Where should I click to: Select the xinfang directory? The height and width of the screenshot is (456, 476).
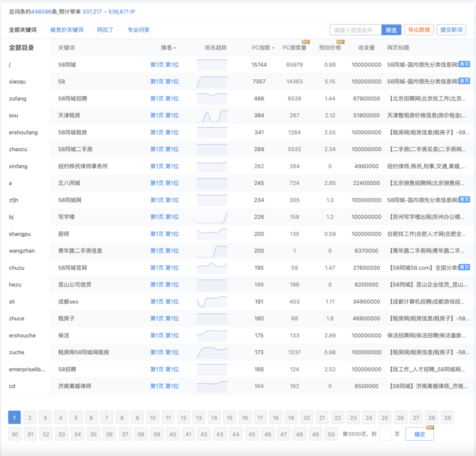pos(18,166)
